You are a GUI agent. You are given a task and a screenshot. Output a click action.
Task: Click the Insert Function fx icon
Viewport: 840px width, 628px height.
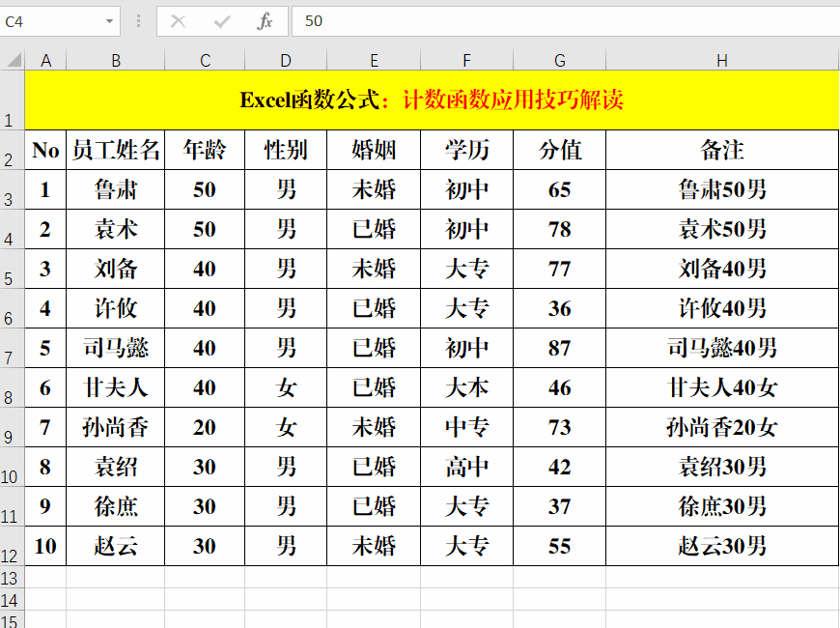(265, 21)
